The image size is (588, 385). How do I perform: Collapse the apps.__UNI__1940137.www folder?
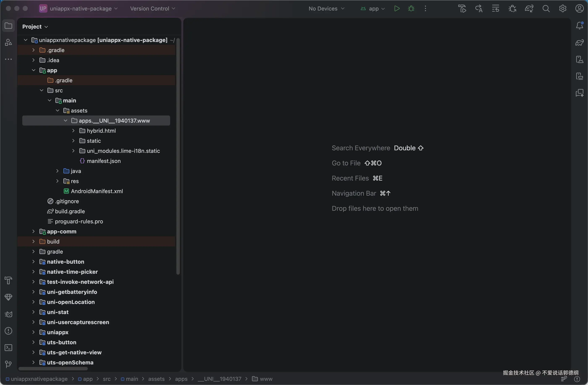66,120
